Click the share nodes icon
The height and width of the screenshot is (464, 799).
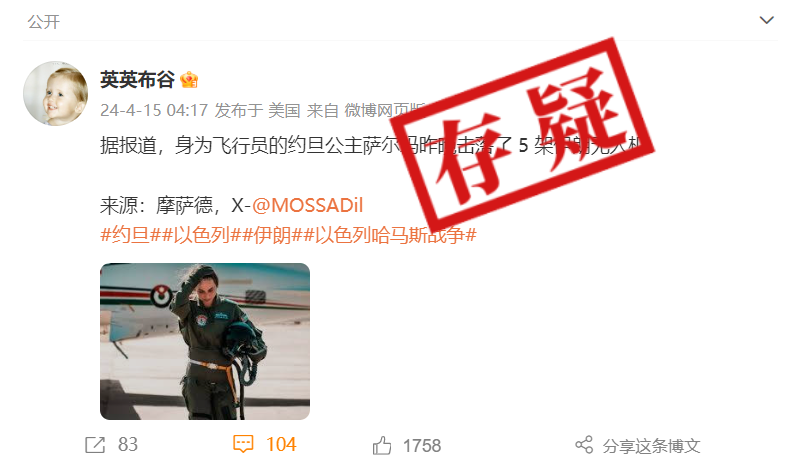[x=584, y=445]
